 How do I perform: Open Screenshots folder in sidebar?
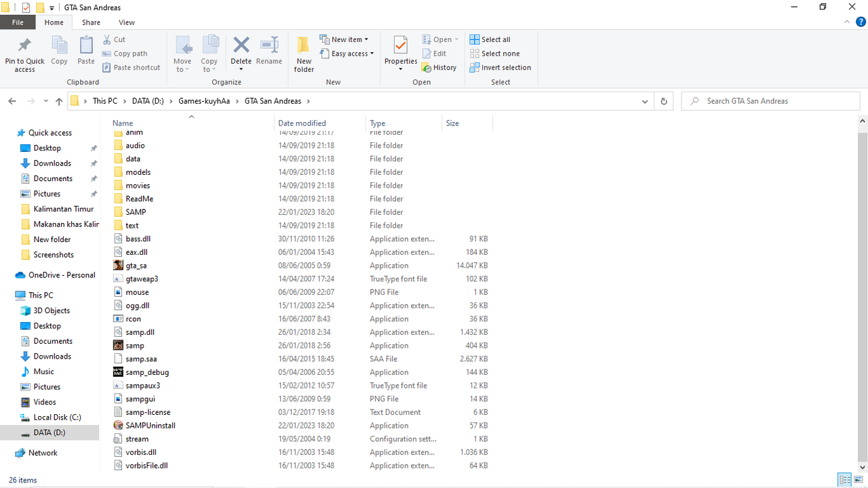pos(54,255)
